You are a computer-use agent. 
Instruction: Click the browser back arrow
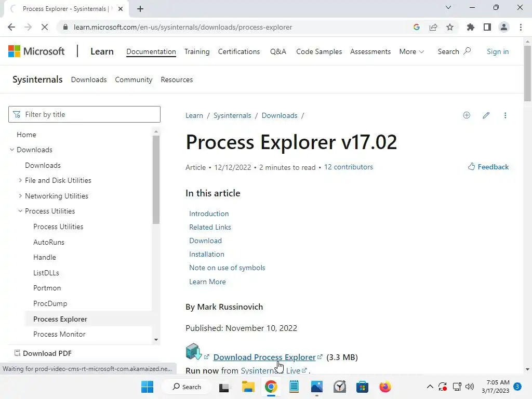tap(11, 27)
